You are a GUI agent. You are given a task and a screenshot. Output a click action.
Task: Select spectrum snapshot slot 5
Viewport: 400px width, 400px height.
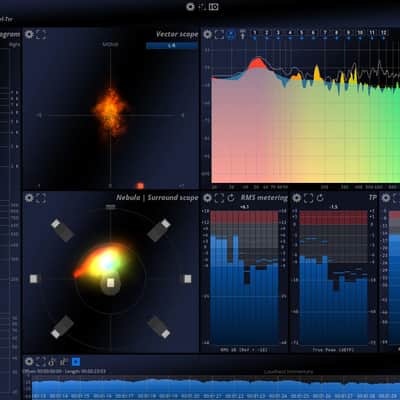302,34
